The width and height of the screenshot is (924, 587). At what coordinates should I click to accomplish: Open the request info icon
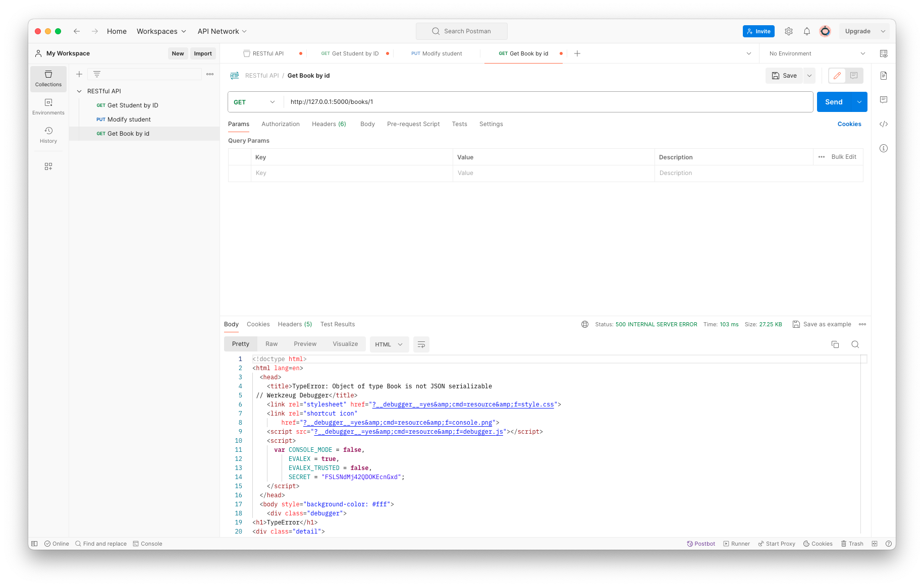(x=884, y=148)
